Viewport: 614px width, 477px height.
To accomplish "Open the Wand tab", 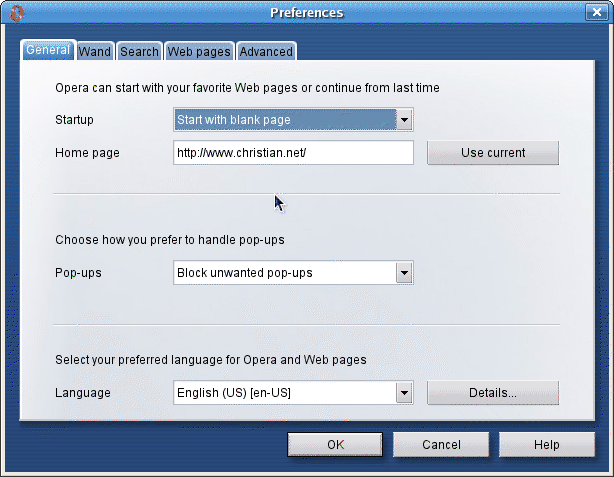I will 95,51.
